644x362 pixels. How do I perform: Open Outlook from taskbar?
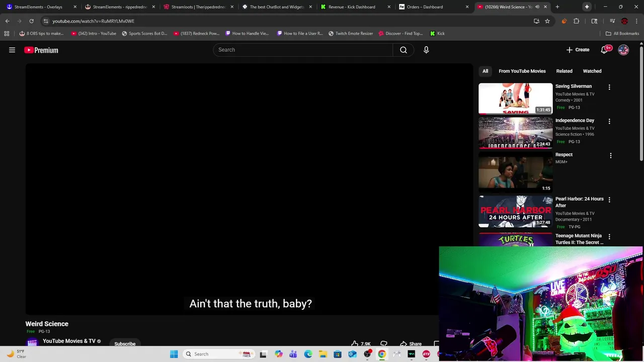[x=352, y=354]
